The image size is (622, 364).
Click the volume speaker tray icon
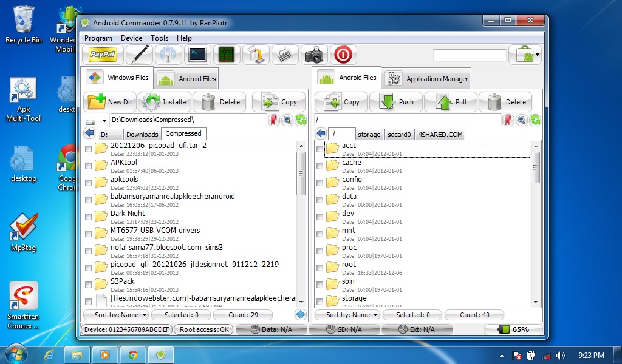(560, 356)
